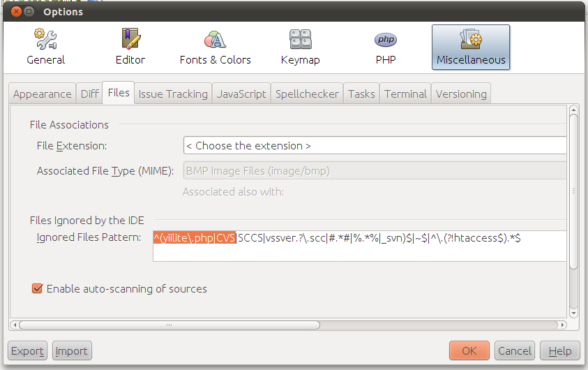588x370 pixels.
Task: Open the Diff tab
Action: point(89,94)
